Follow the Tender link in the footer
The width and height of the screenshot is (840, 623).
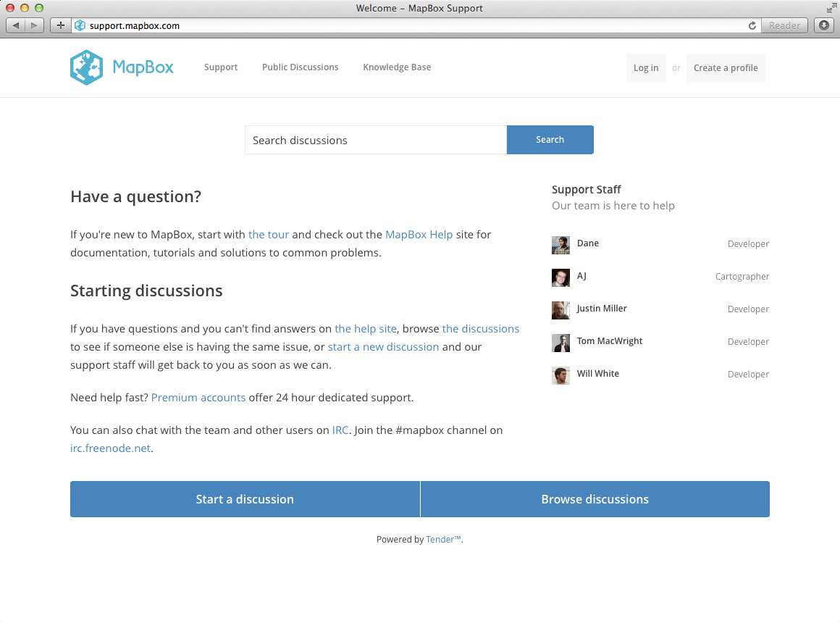point(444,540)
